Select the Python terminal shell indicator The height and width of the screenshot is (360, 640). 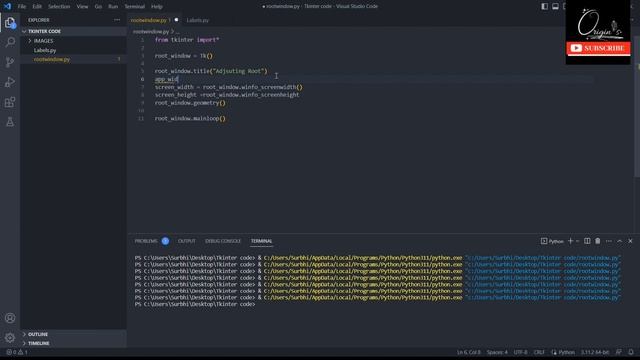[552, 241]
